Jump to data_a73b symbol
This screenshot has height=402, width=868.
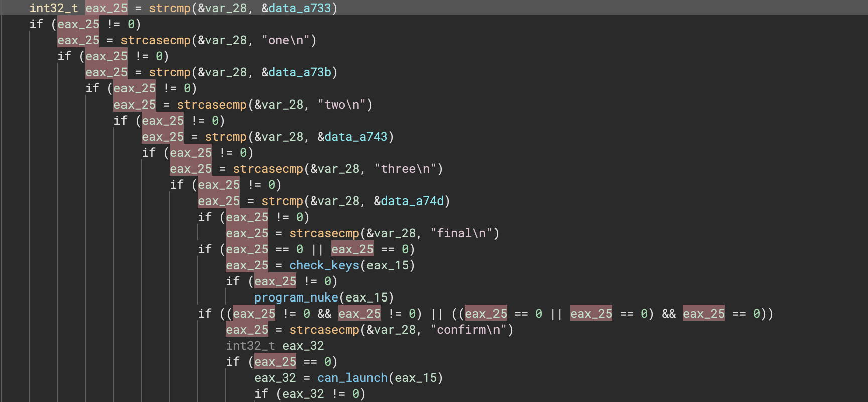coord(300,72)
